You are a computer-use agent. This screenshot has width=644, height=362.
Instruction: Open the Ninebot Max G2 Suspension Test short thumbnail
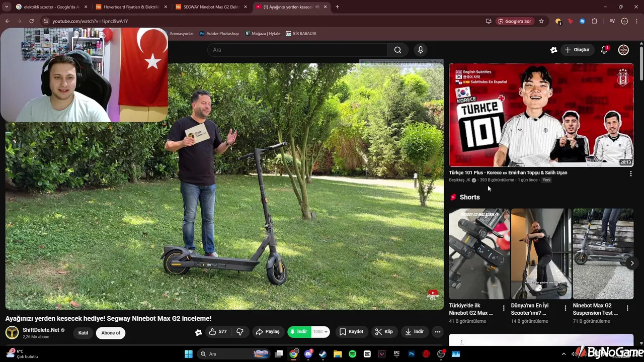(x=603, y=254)
